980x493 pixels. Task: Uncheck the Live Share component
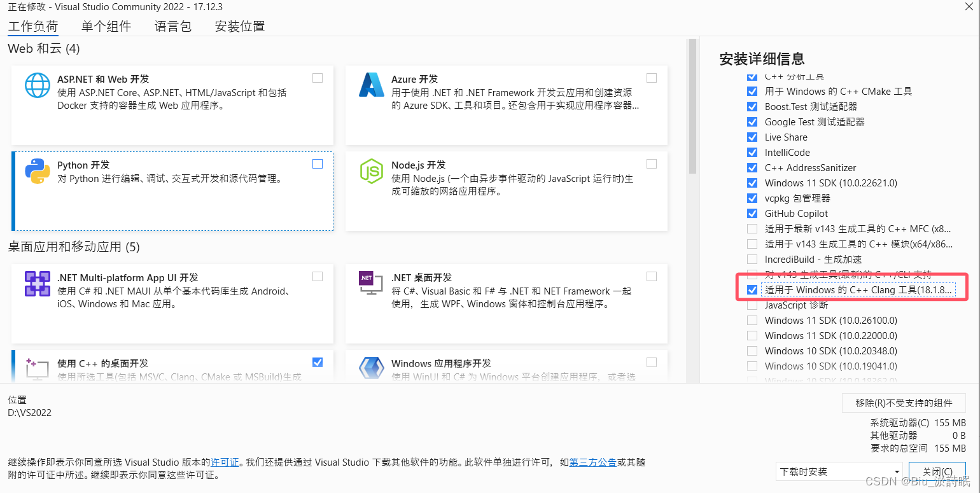(x=752, y=137)
